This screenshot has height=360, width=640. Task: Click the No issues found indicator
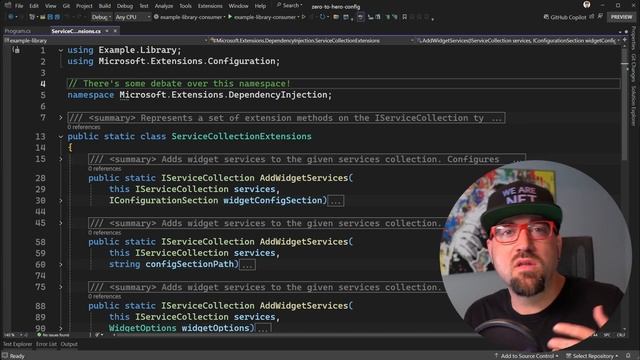pyautogui.click(x=53, y=335)
